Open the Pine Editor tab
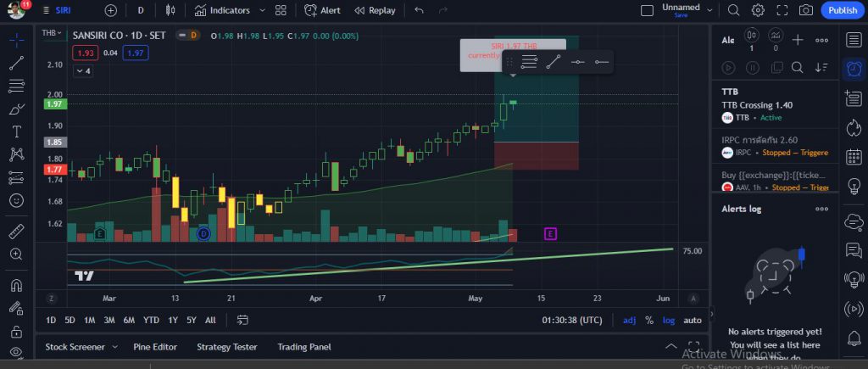Image resolution: width=868 pixels, height=369 pixels. pos(156,347)
